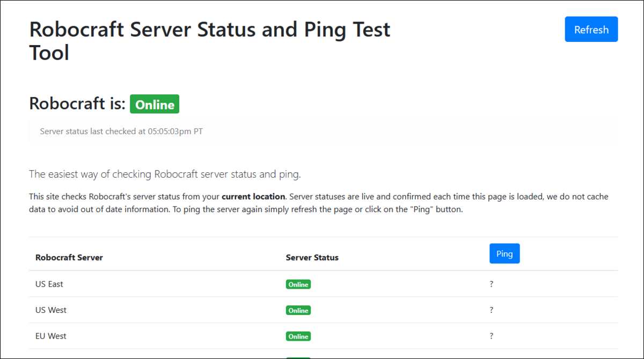Click the 'easiest way of checking' tagline
Viewport: 644px width, 359px height.
(165, 174)
